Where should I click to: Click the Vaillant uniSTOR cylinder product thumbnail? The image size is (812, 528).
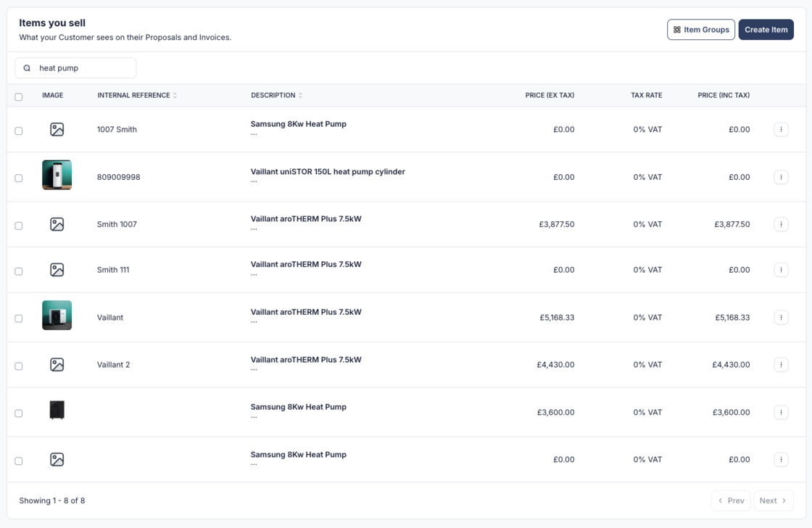pos(57,175)
